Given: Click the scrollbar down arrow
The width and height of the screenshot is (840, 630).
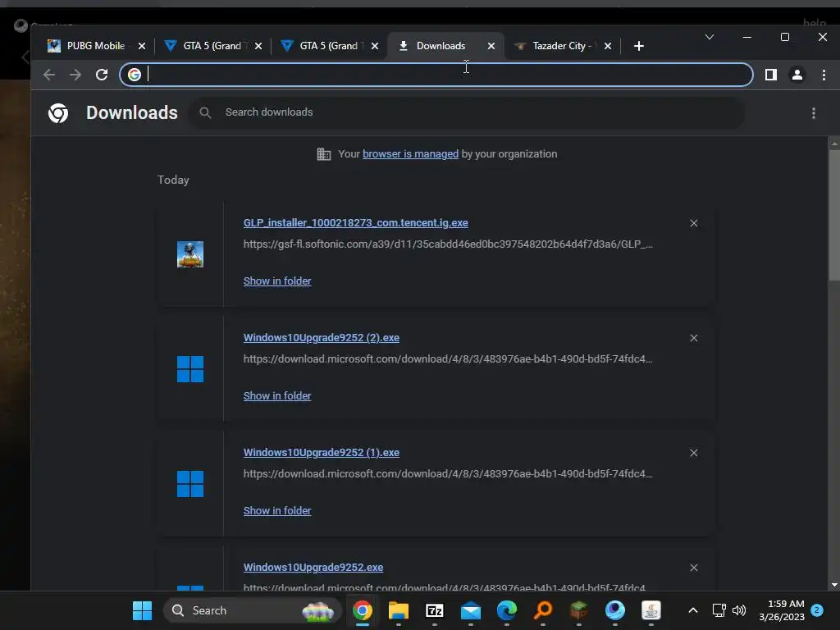Looking at the screenshot, I should (x=834, y=585).
